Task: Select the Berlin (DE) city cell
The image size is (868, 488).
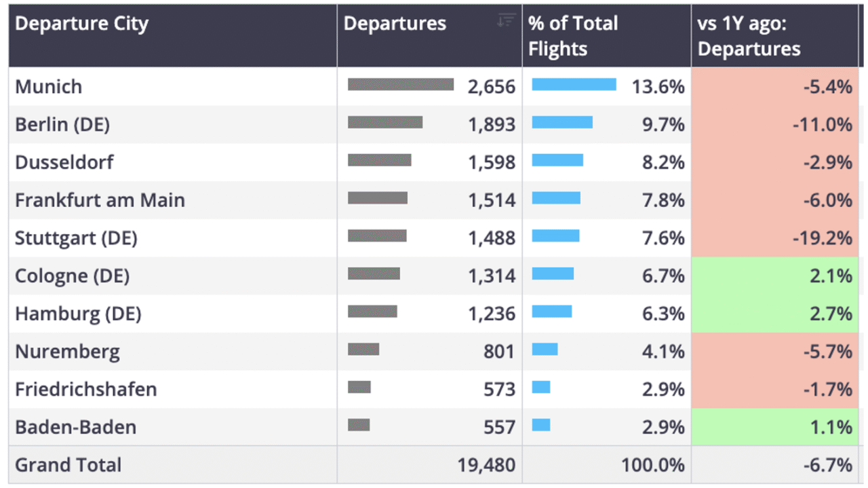Action: (x=173, y=124)
